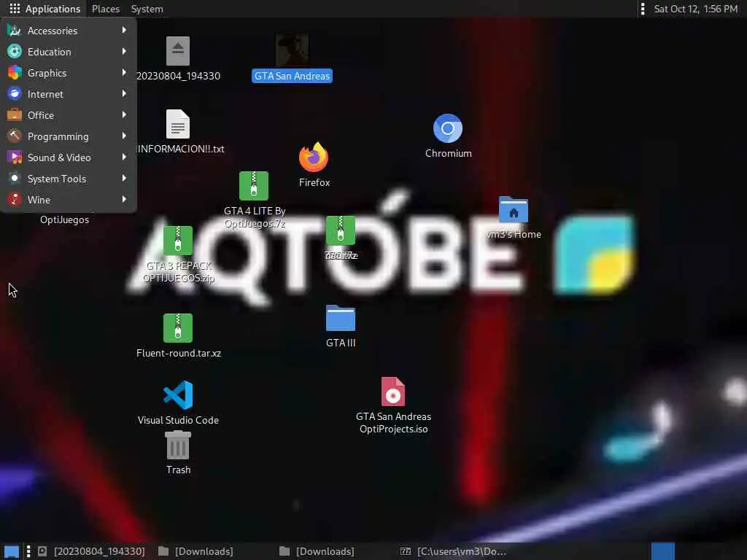Click the show desktop icon in bottom panel
747x560 pixels.
[12, 551]
